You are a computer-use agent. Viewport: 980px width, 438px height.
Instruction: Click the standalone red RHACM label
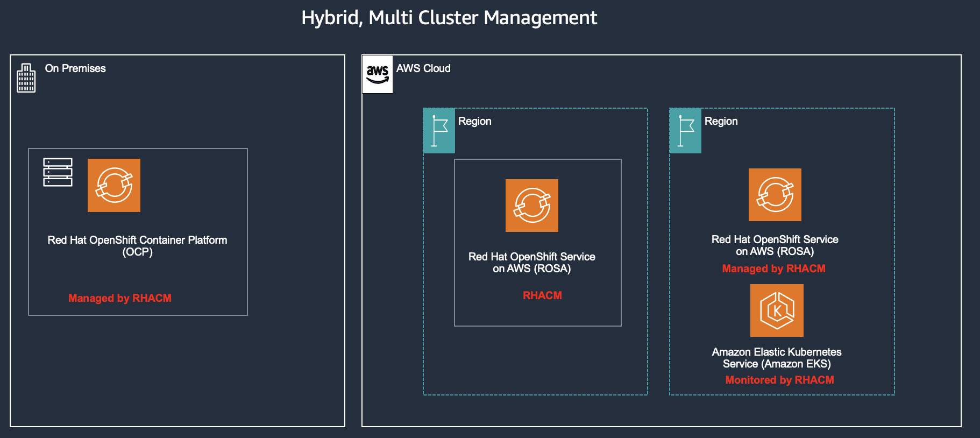pos(542,295)
